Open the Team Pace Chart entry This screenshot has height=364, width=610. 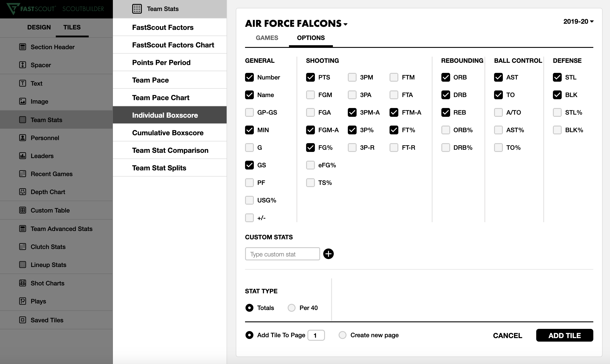[x=170, y=98]
